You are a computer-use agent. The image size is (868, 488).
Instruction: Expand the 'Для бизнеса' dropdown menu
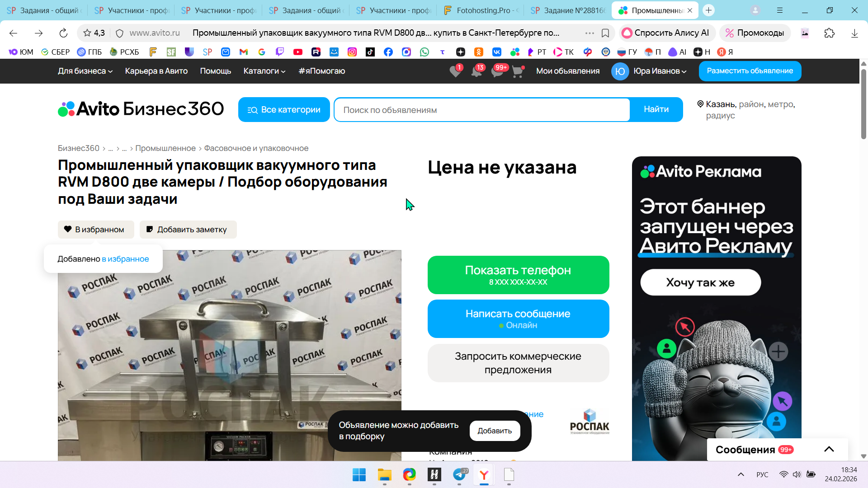[85, 71]
